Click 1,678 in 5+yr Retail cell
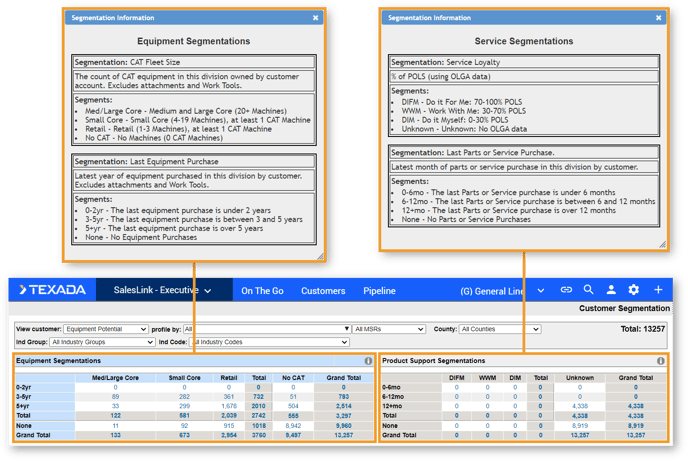 point(229,406)
